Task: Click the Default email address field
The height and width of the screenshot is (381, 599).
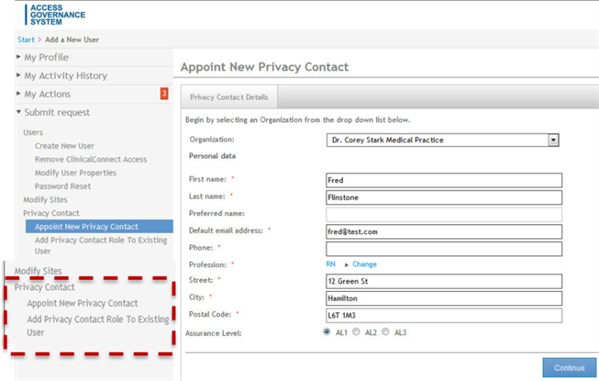Action: pyautogui.click(x=444, y=232)
